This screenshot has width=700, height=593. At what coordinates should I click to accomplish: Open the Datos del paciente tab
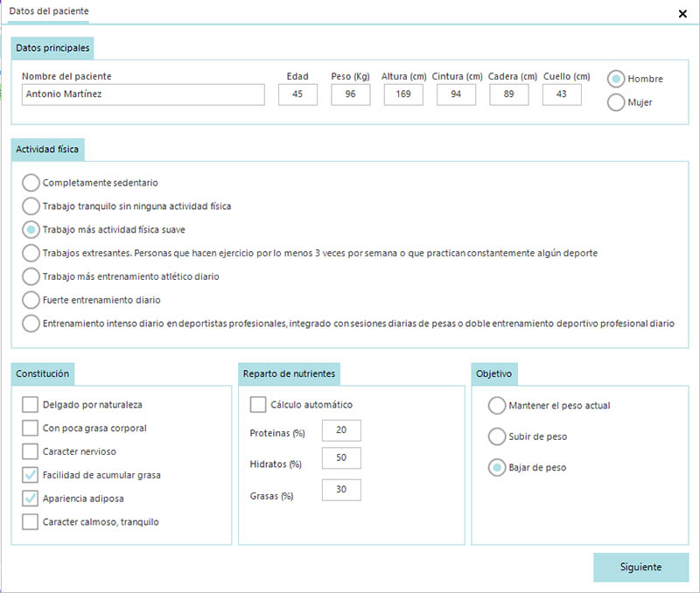tap(49, 11)
